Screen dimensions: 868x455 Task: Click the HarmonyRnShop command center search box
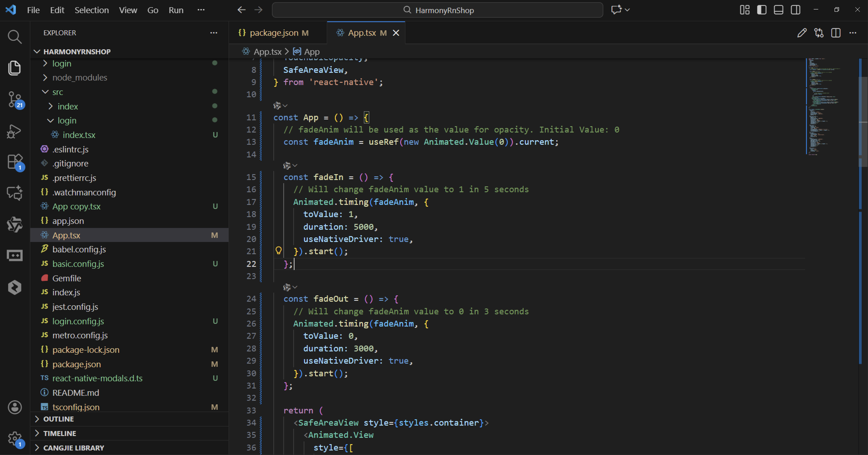(437, 10)
